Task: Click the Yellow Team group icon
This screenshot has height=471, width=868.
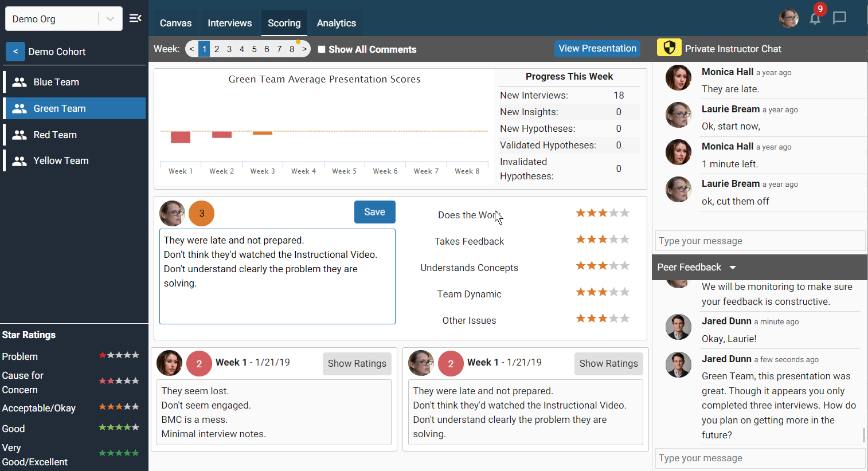Action: [x=19, y=161]
